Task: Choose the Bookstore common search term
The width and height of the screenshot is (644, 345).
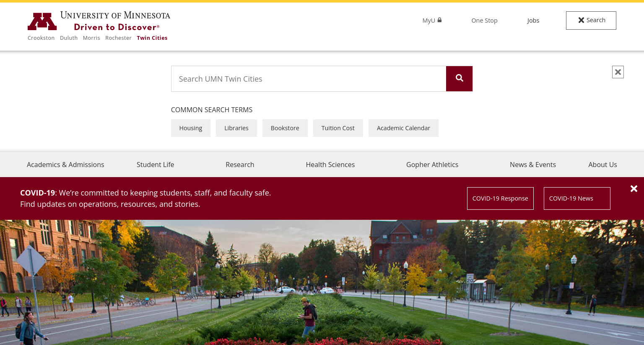Action: tap(285, 128)
